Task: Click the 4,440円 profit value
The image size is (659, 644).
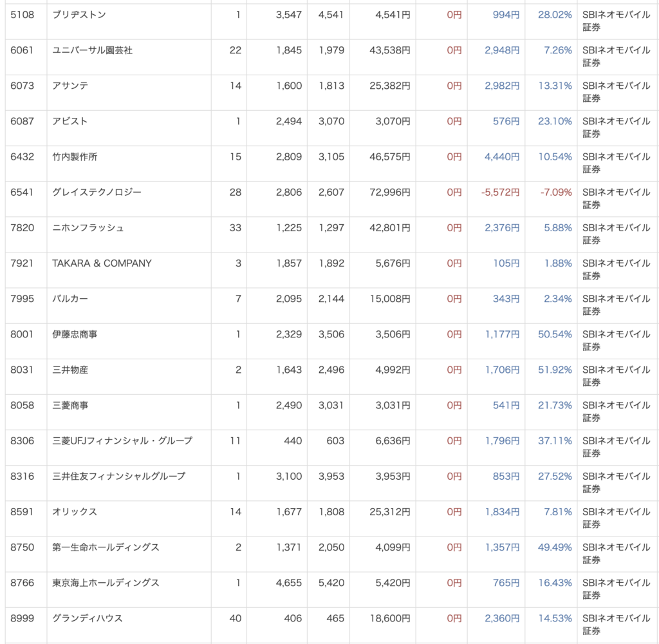Action: (x=502, y=157)
